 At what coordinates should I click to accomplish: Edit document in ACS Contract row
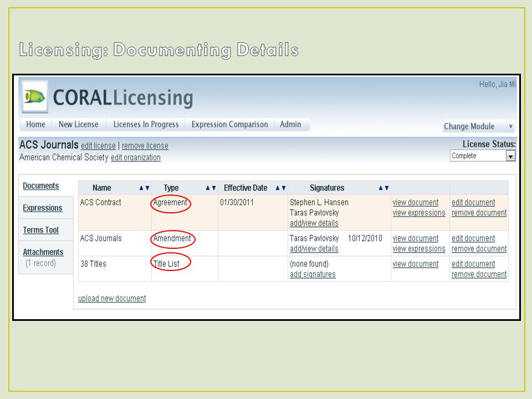pos(473,203)
